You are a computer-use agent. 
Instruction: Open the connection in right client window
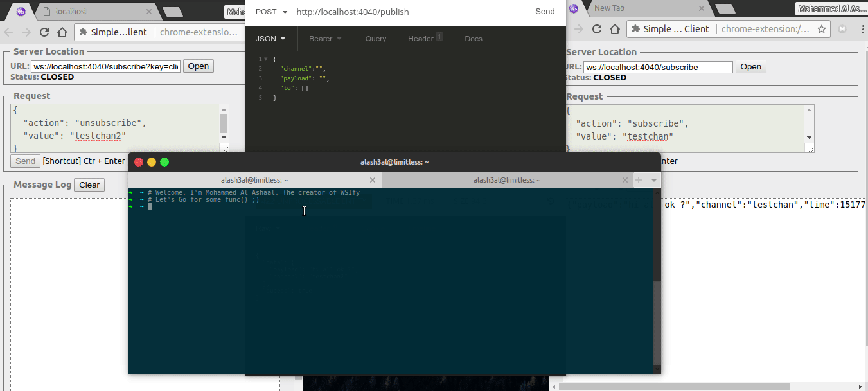click(x=751, y=67)
